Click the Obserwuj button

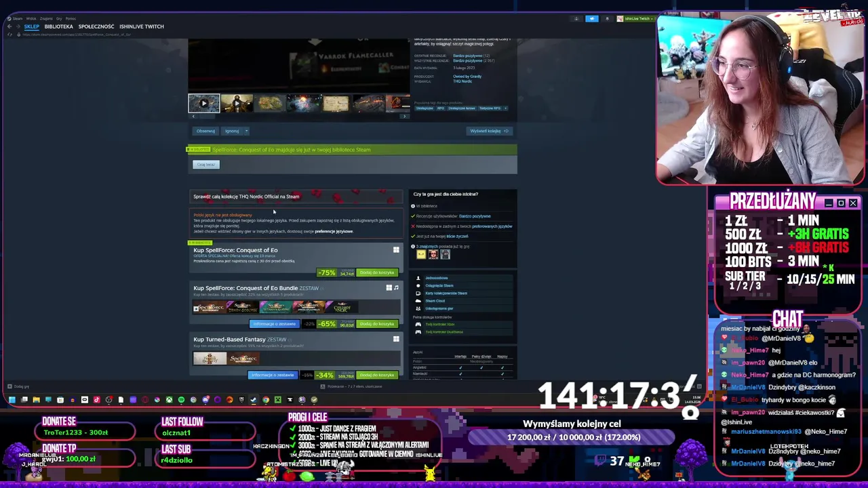205,131
